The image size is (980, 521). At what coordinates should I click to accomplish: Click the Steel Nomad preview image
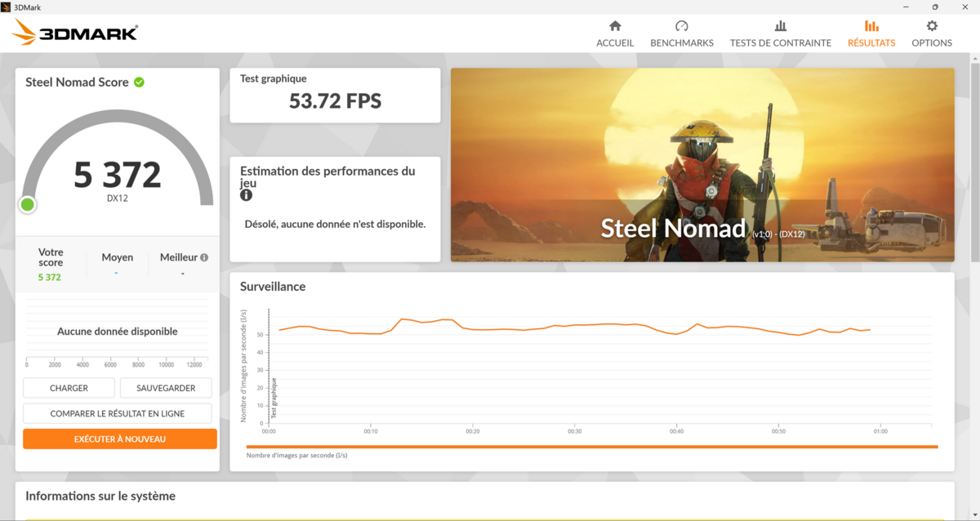coord(702,164)
